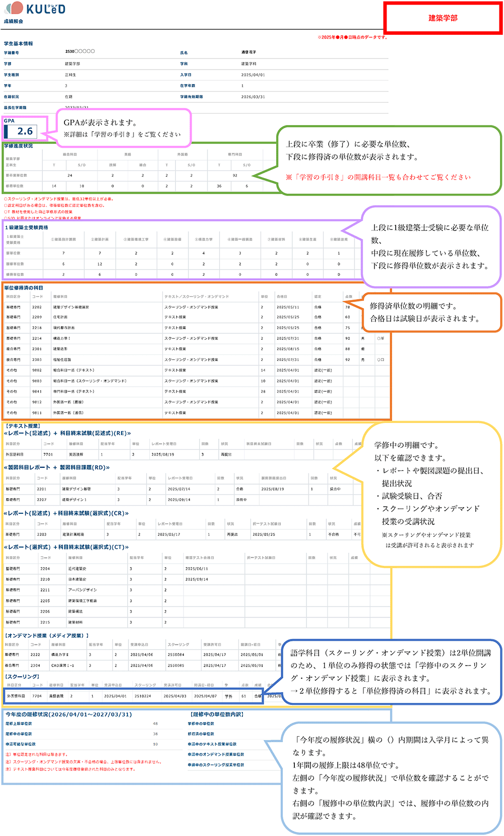The width and height of the screenshot is (504, 836).
Task: Select the 住宅計画 course row
Action: (197, 317)
